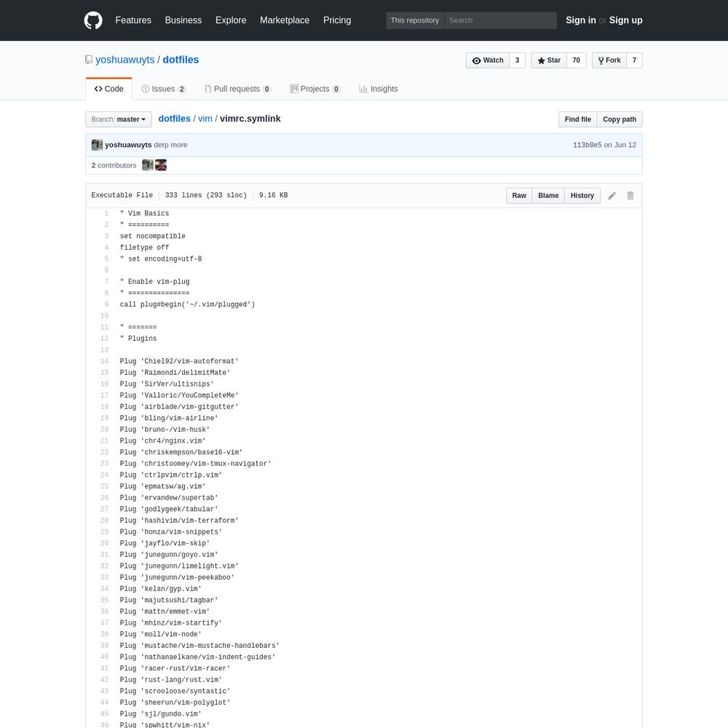Click the Sign in link

580,20
